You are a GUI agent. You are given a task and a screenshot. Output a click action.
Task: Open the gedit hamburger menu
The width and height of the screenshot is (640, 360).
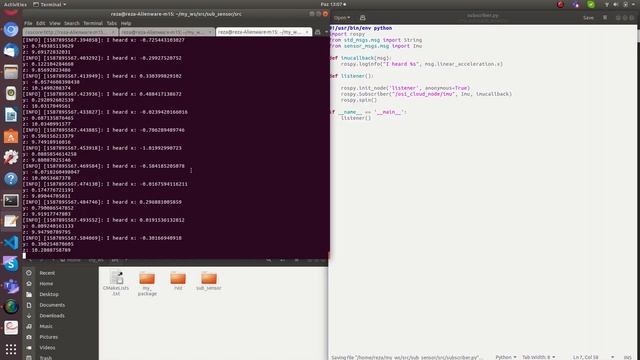[x=605, y=18]
